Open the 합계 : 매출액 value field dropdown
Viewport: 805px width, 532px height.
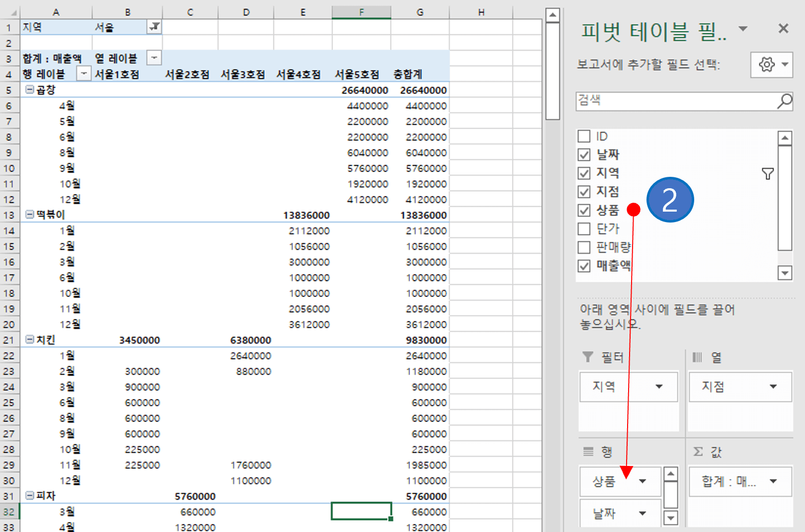773,481
